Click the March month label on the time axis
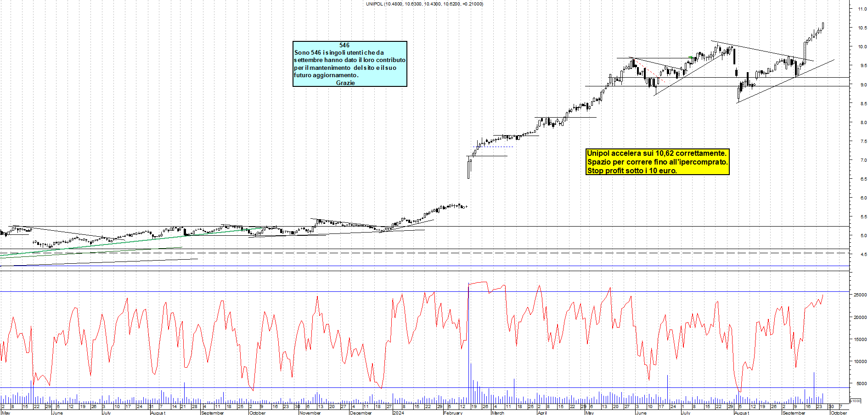Screen dimensions: 868x415 [498, 413]
